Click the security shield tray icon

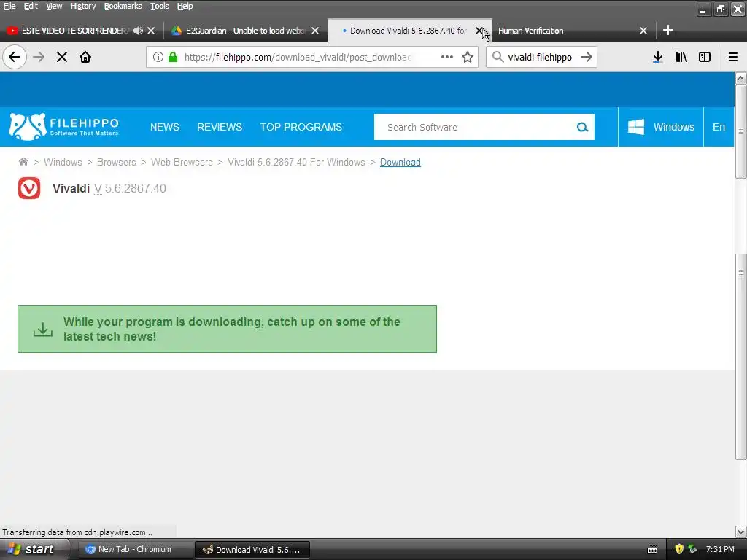tap(679, 549)
